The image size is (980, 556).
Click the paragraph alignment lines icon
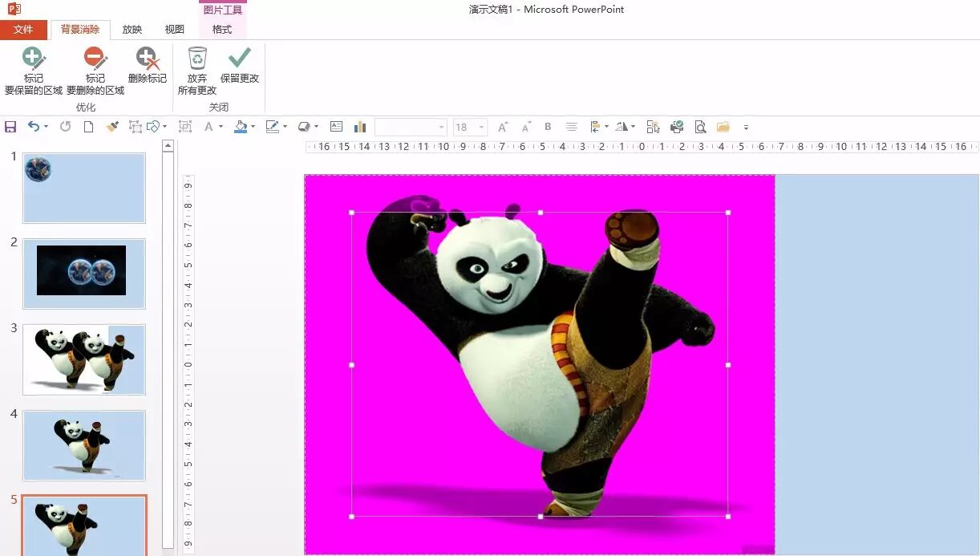click(x=572, y=127)
